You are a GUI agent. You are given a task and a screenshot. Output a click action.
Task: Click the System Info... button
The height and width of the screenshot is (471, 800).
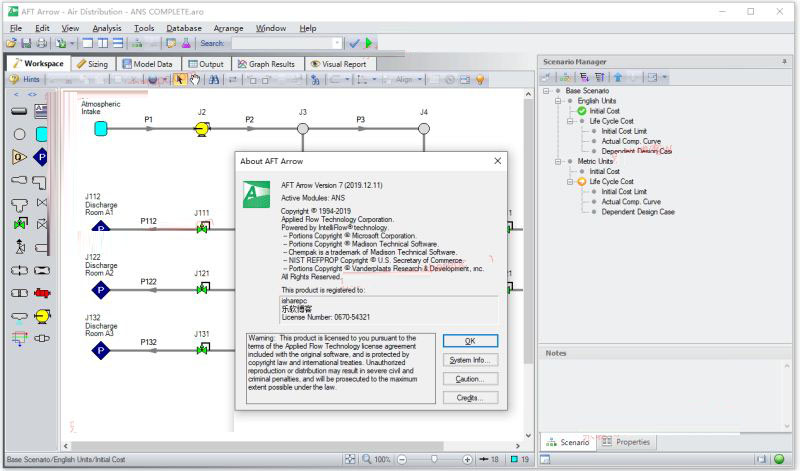tap(470, 360)
